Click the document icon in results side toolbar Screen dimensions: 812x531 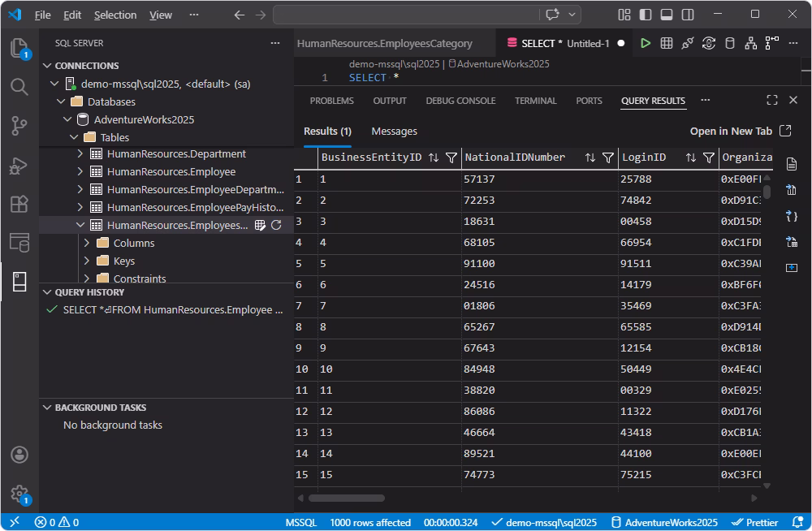coord(791,164)
